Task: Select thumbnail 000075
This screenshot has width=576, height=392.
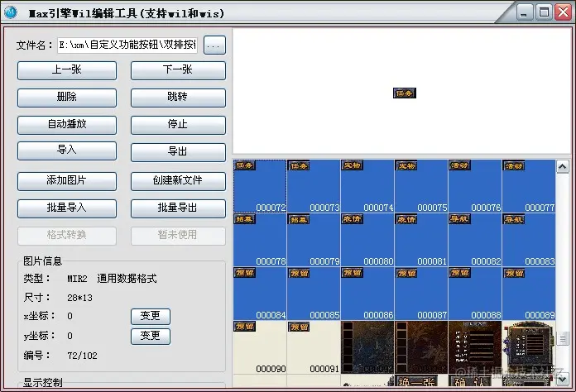Action: pos(421,186)
